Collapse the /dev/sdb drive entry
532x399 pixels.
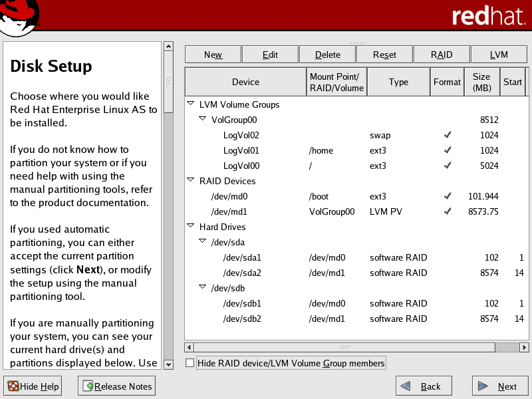click(x=202, y=288)
